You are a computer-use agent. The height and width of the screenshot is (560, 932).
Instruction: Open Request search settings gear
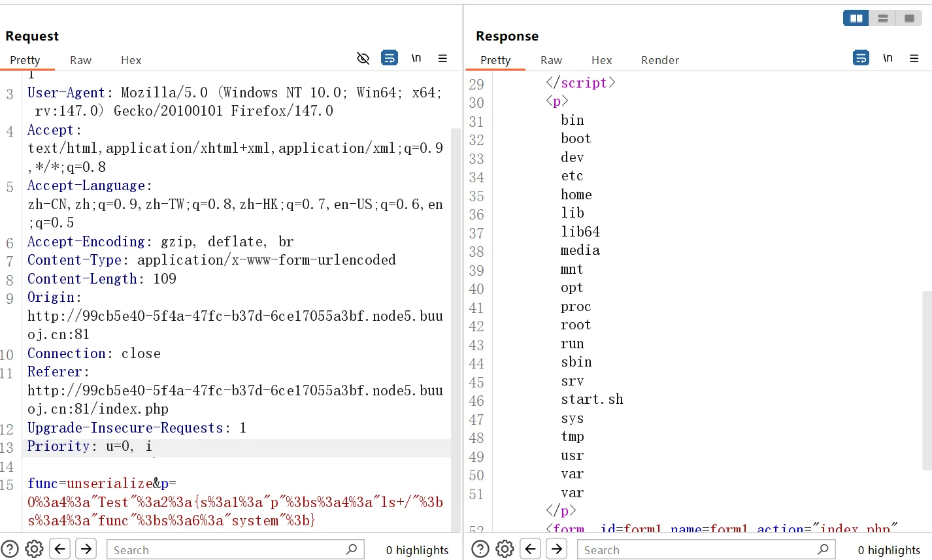(x=34, y=550)
